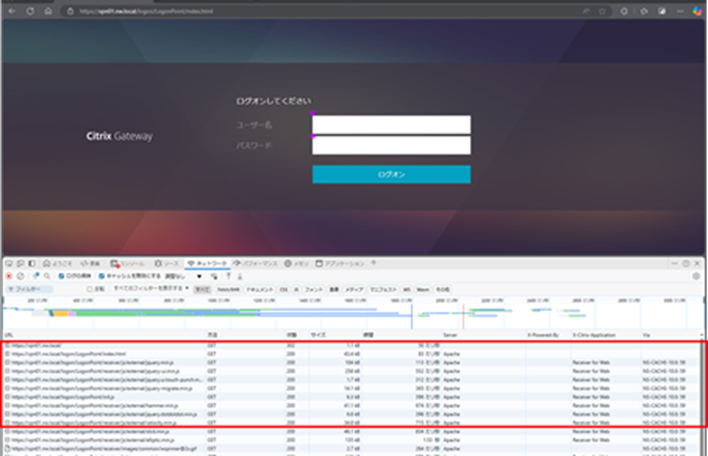Open the コンソール DevTools tab
This screenshot has height=456, width=708.
(128, 263)
